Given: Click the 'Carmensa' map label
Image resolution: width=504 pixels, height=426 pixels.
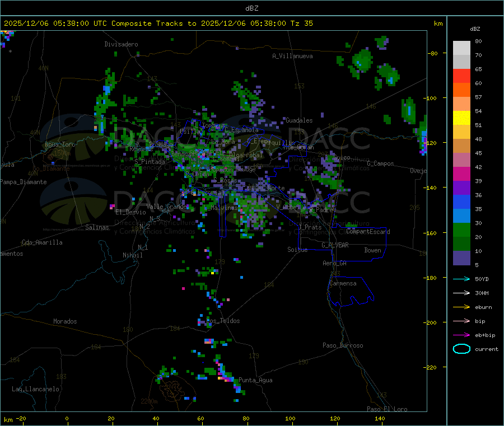Looking at the screenshot, I should tap(343, 283).
